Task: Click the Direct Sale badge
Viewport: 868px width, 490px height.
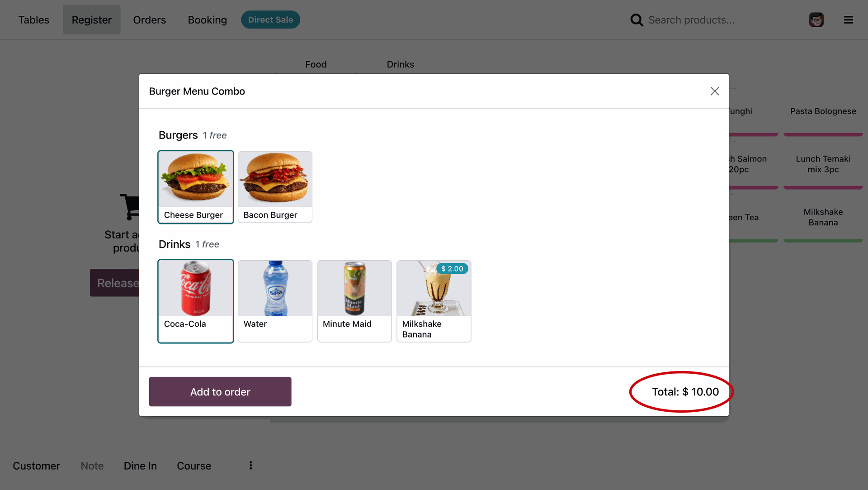Action: pyautogui.click(x=270, y=20)
